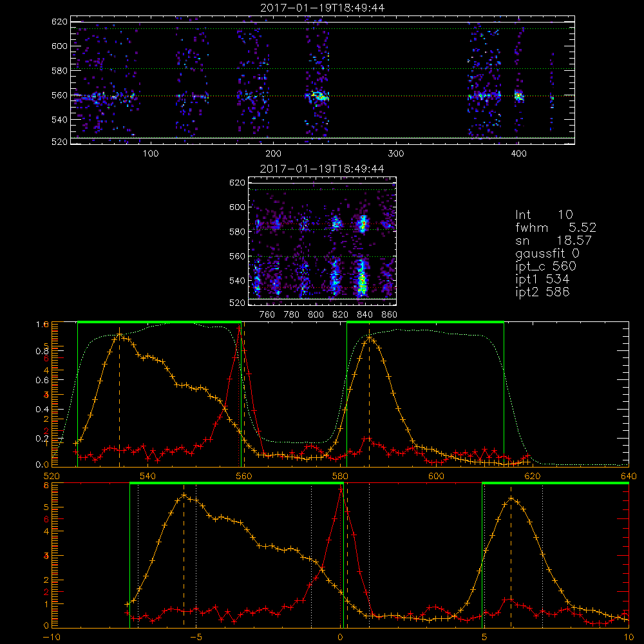Click x-axis label 840 under middle image
The width and height of the screenshot is (644, 644).
365,315
